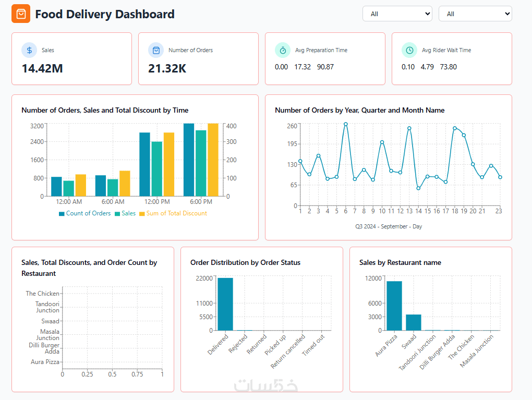This screenshot has width=532, height=400.
Task: Click the stopwatch Avg Preparation Time icon
Action: click(x=283, y=50)
